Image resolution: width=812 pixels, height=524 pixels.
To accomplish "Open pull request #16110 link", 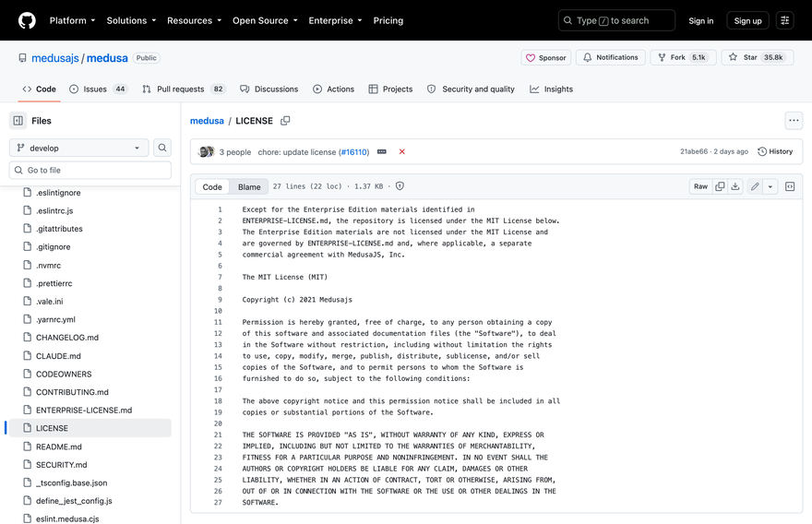I will tap(354, 152).
